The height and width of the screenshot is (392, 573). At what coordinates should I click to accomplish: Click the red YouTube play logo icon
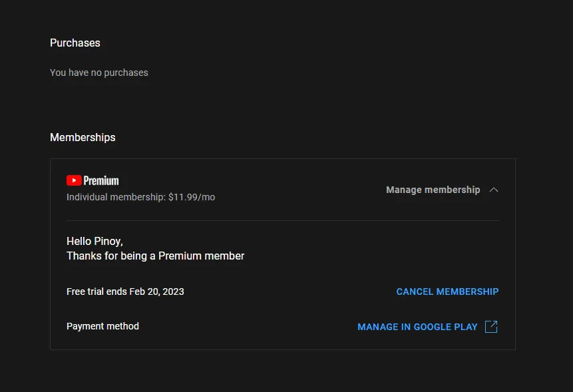[74, 180]
